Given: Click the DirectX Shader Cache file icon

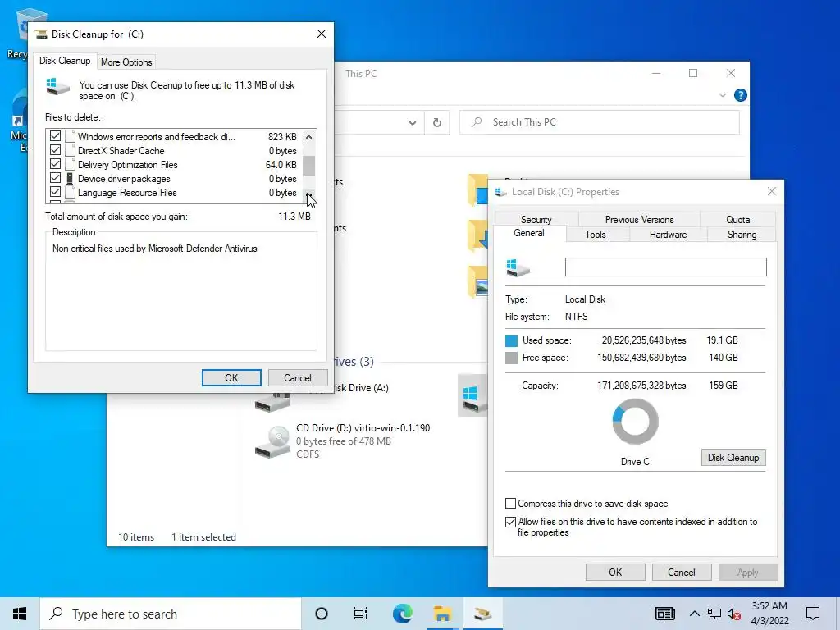Looking at the screenshot, I should (x=70, y=151).
